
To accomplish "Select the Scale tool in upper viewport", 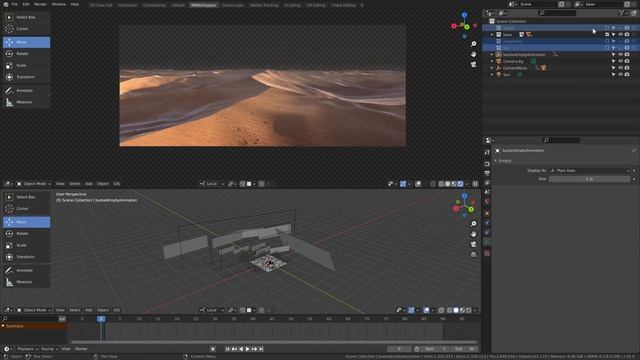I will [27, 65].
